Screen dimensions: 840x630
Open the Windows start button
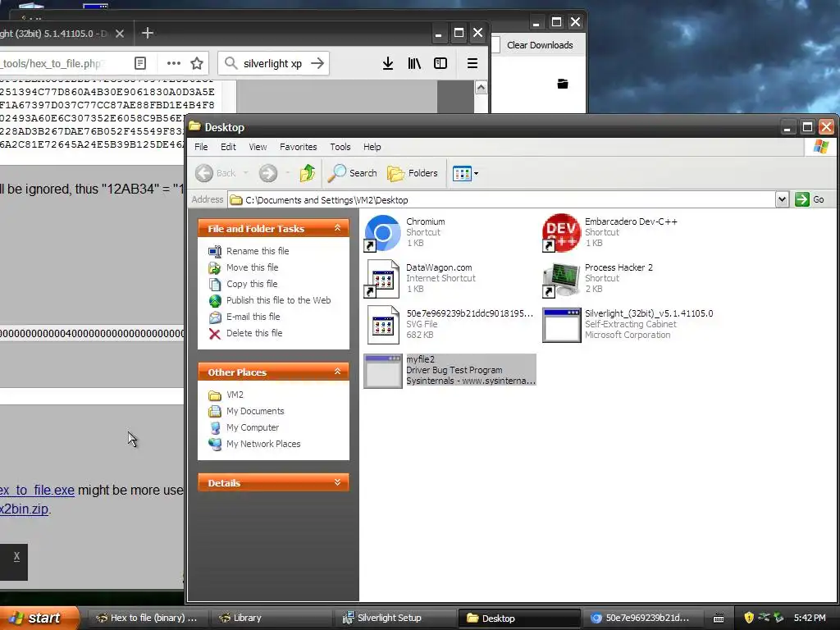(39, 618)
